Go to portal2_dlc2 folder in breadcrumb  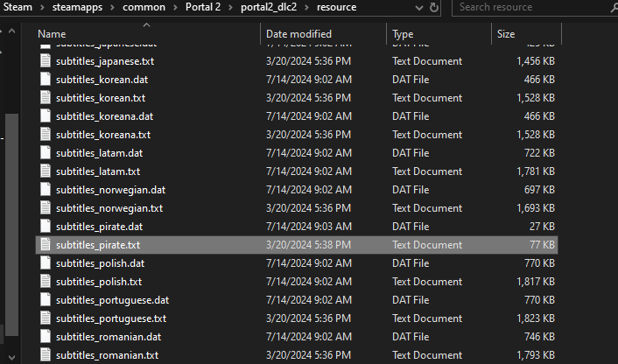[269, 7]
